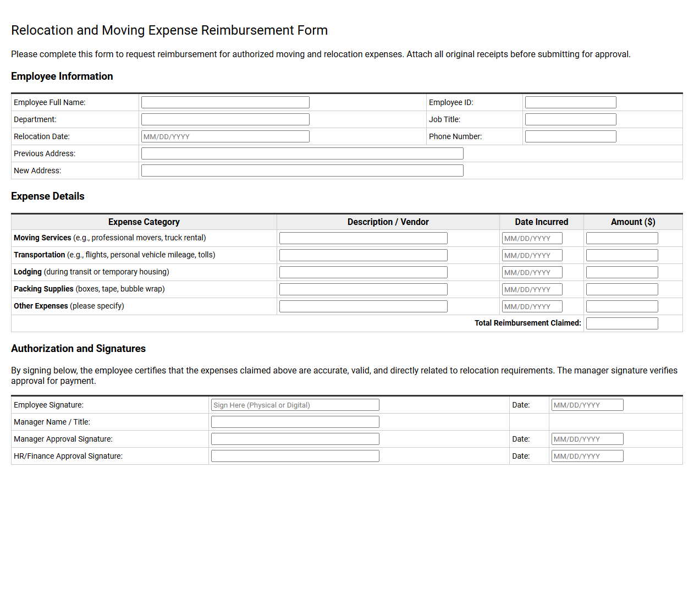Click the 'Authorization and Signatures' heading
Screen dimensions: 694x616
coord(78,349)
